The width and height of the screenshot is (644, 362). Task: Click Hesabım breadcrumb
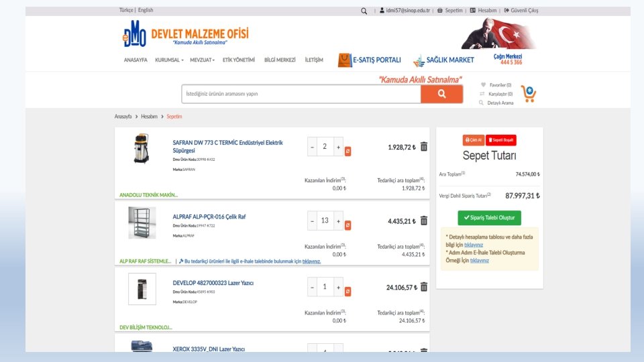(x=149, y=117)
